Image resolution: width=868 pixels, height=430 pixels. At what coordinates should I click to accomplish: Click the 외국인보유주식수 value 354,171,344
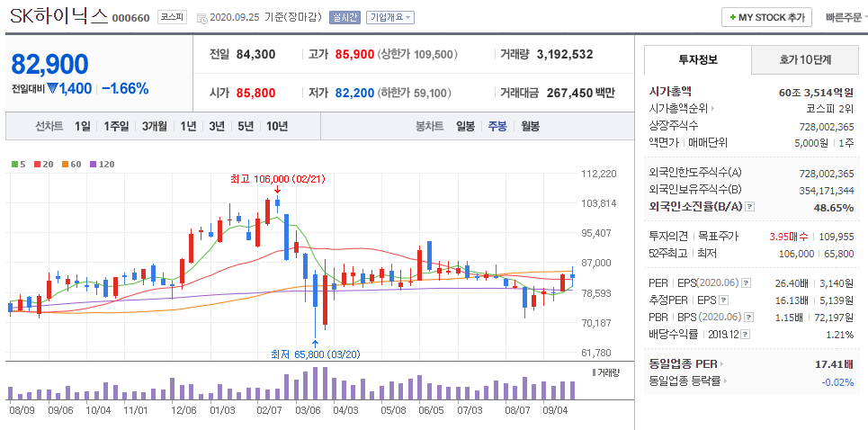click(827, 190)
